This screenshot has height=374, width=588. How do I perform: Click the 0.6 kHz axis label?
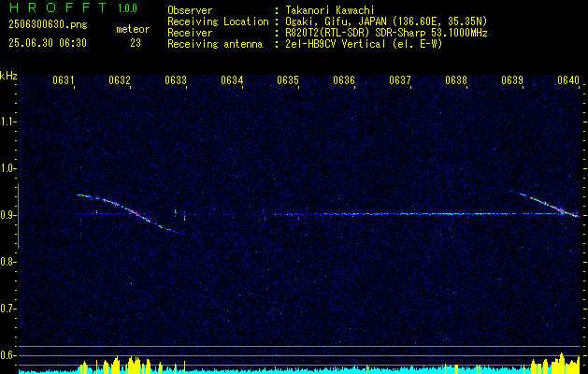coord(7,355)
